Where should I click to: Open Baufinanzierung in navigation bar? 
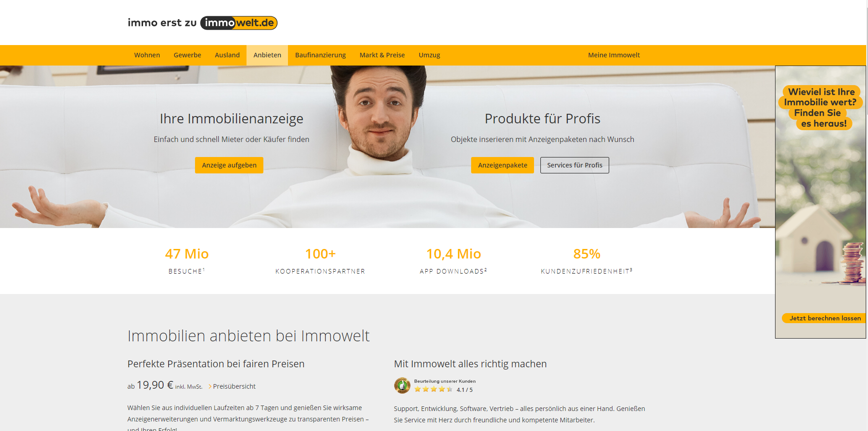[x=320, y=55]
